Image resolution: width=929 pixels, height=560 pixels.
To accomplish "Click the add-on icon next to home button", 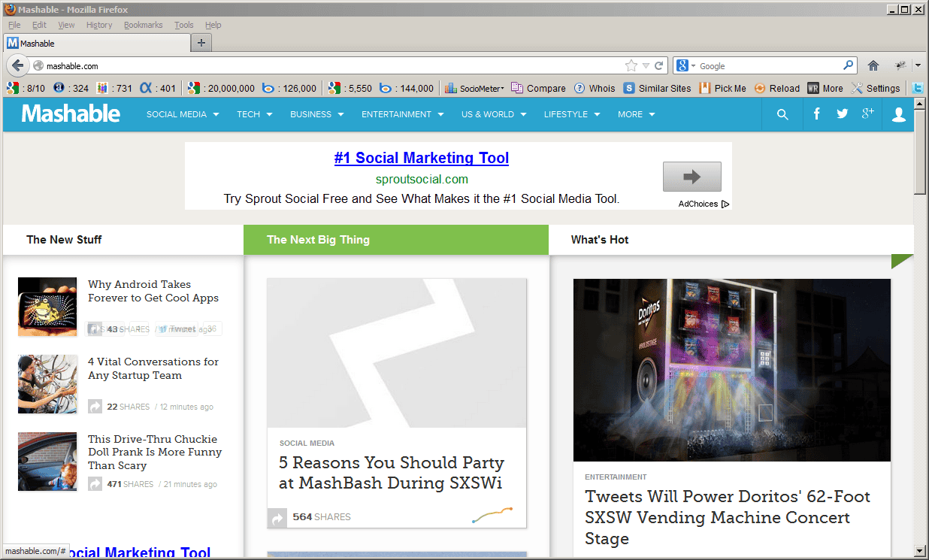I will [899, 65].
